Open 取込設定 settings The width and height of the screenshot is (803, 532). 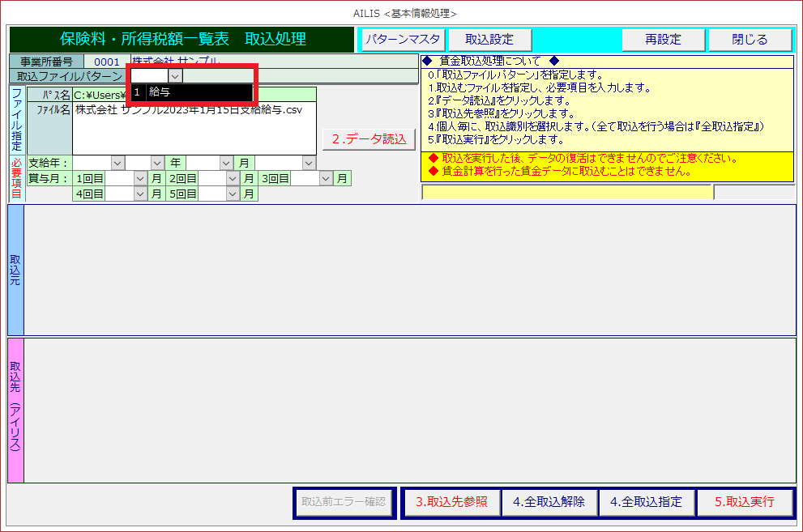click(x=489, y=40)
